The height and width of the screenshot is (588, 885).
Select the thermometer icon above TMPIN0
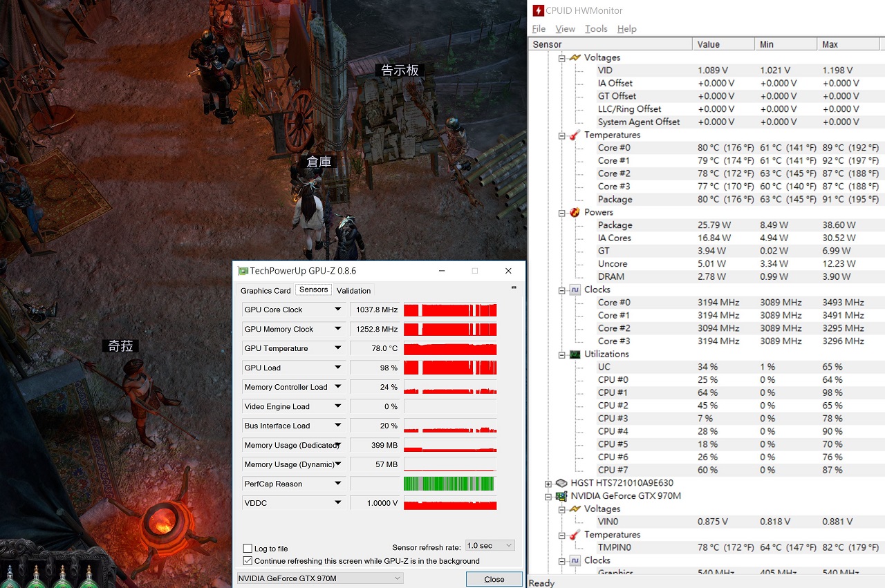[x=575, y=535]
